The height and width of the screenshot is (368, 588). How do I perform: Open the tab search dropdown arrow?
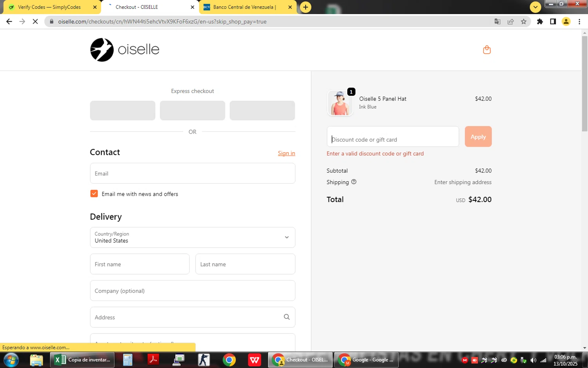click(535, 7)
